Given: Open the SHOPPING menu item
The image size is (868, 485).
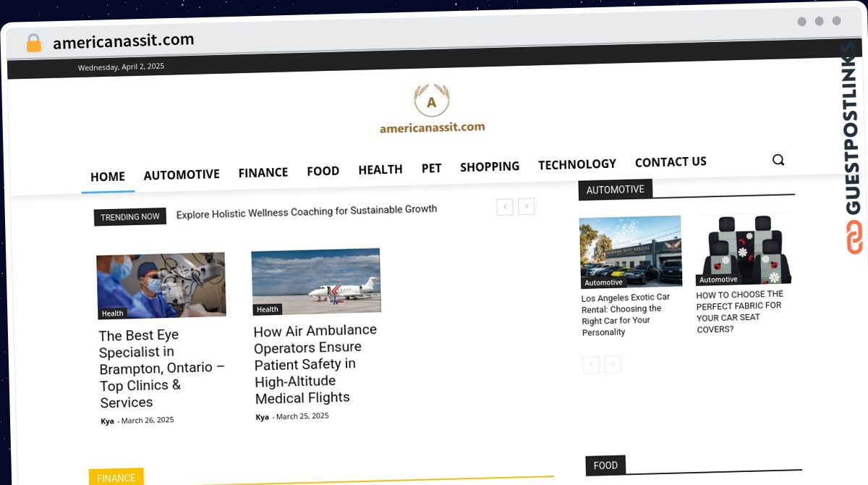Looking at the screenshot, I should pyautogui.click(x=490, y=166).
